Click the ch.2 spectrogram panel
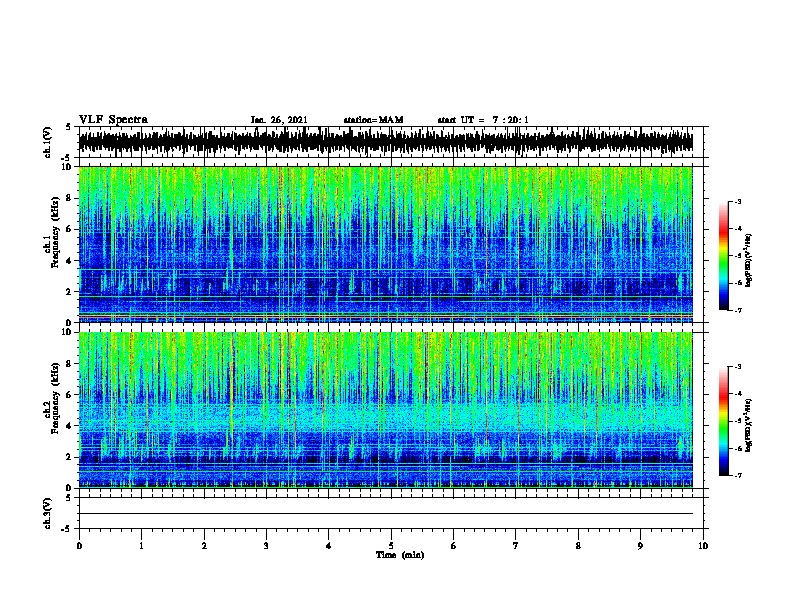 (x=386, y=410)
